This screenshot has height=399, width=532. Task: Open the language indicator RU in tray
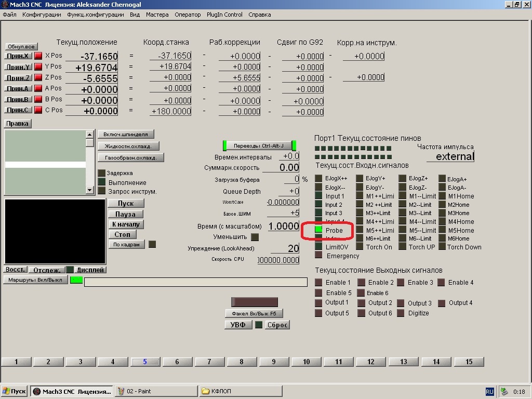click(x=489, y=392)
